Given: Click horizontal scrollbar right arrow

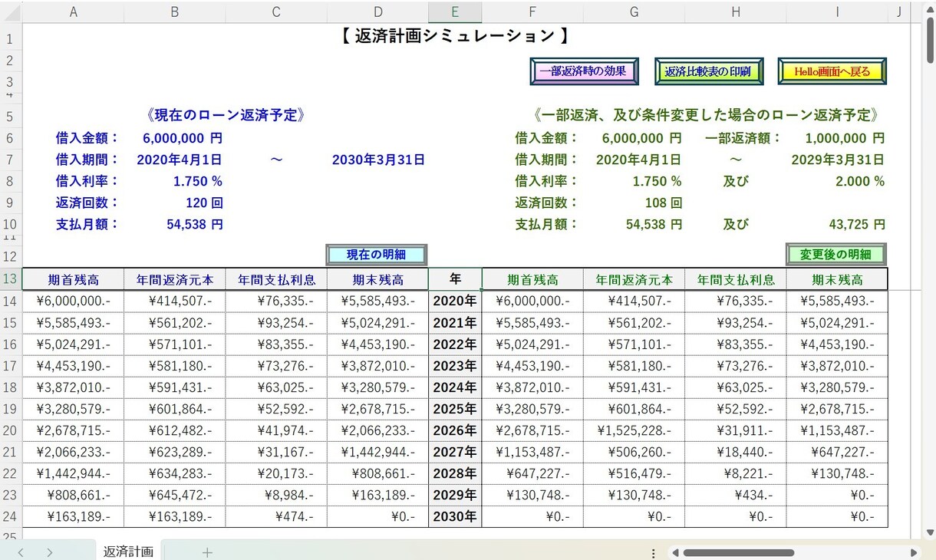Looking at the screenshot, I should point(914,552).
